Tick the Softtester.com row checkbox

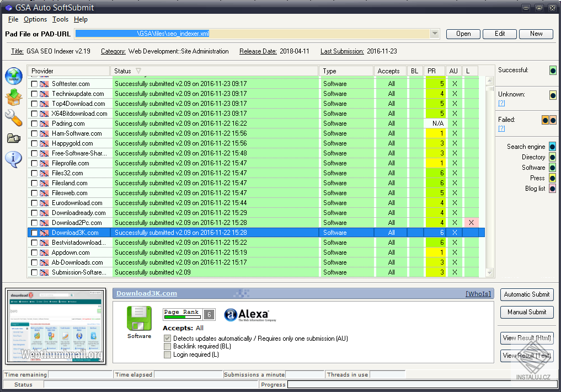pos(34,84)
